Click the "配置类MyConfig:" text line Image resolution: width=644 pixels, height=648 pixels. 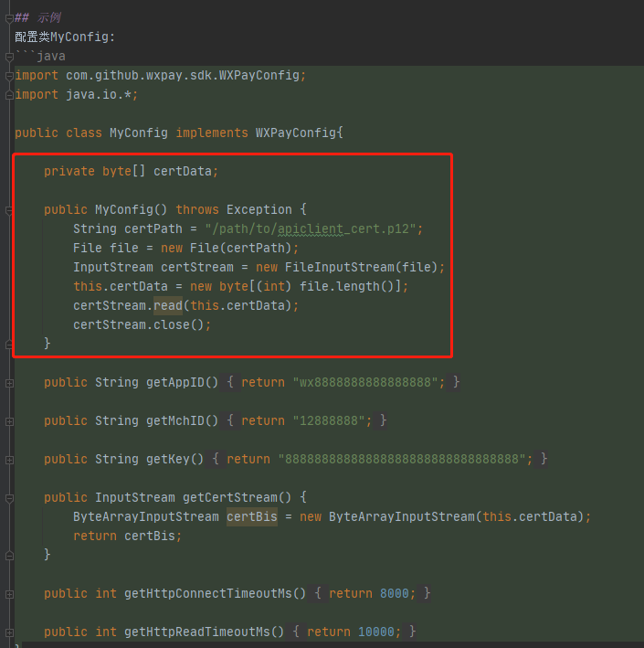tap(65, 37)
